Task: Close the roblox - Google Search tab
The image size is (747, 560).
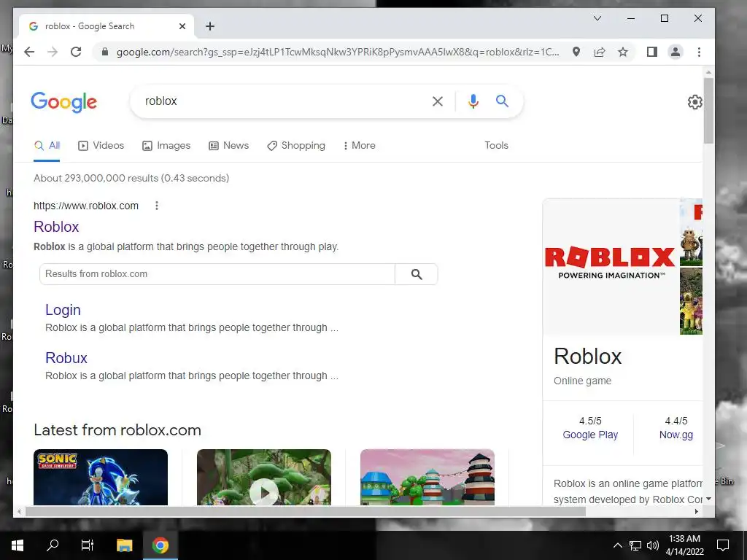Action: click(x=182, y=26)
